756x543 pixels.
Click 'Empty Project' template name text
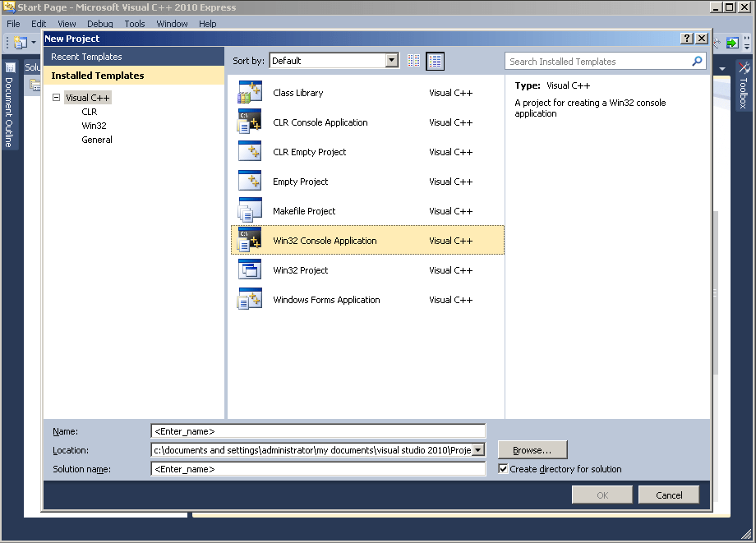tap(301, 182)
